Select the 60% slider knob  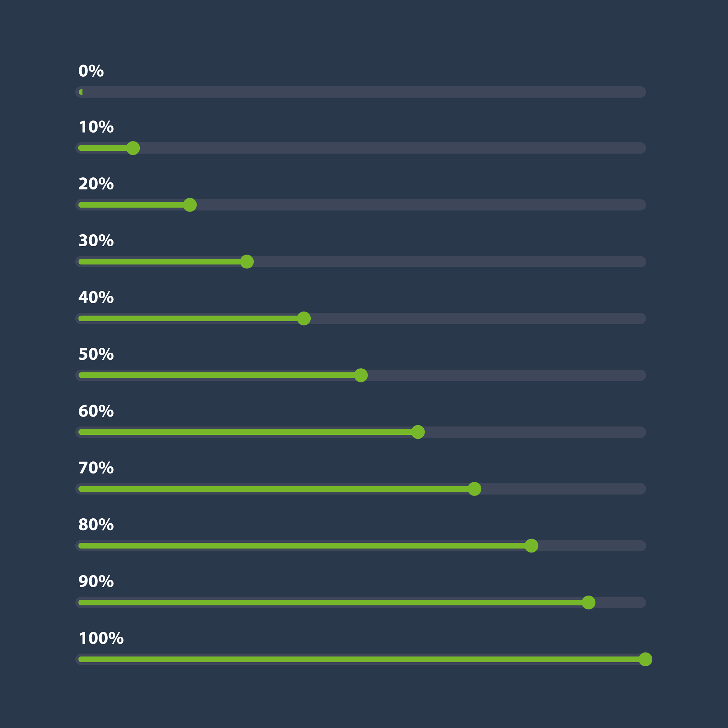tap(418, 432)
